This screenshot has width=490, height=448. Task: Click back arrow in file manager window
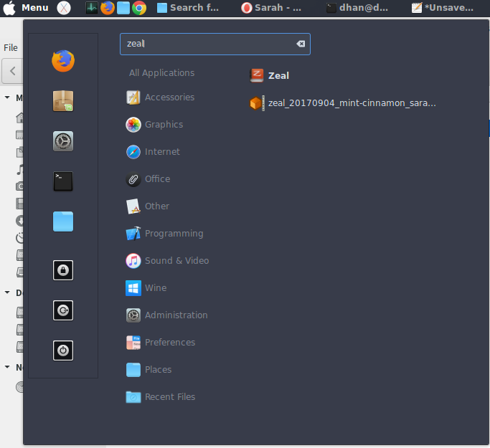pyautogui.click(x=12, y=71)
